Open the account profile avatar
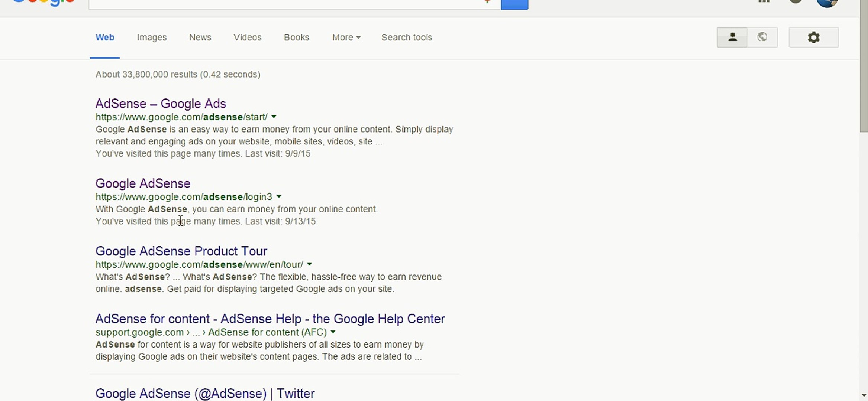The image size is (868, 401). click(826, 3)
